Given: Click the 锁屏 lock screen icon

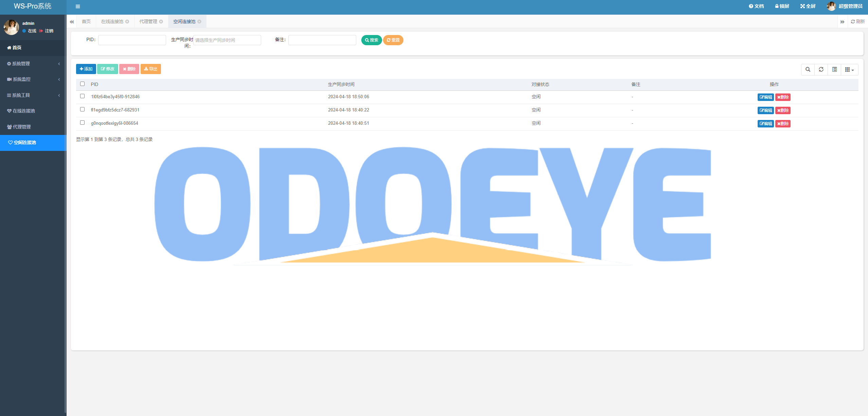Looking at the screenshot, I should (782, 6).
